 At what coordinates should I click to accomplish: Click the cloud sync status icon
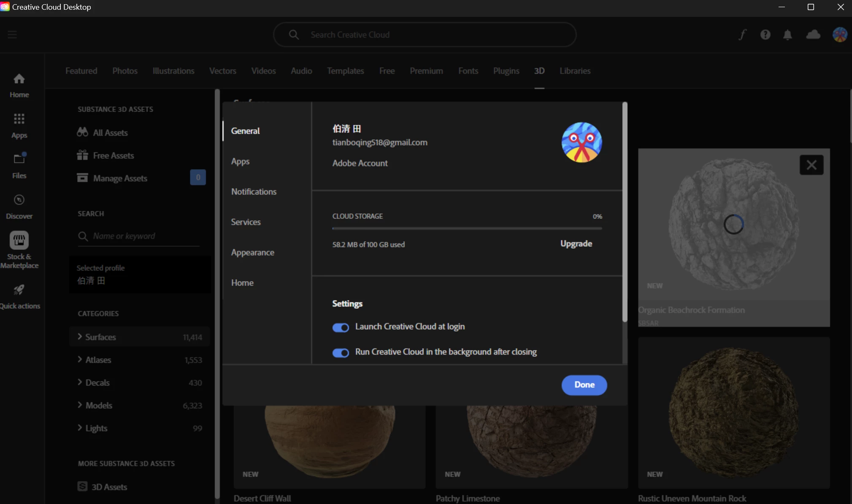pos(813,35)
